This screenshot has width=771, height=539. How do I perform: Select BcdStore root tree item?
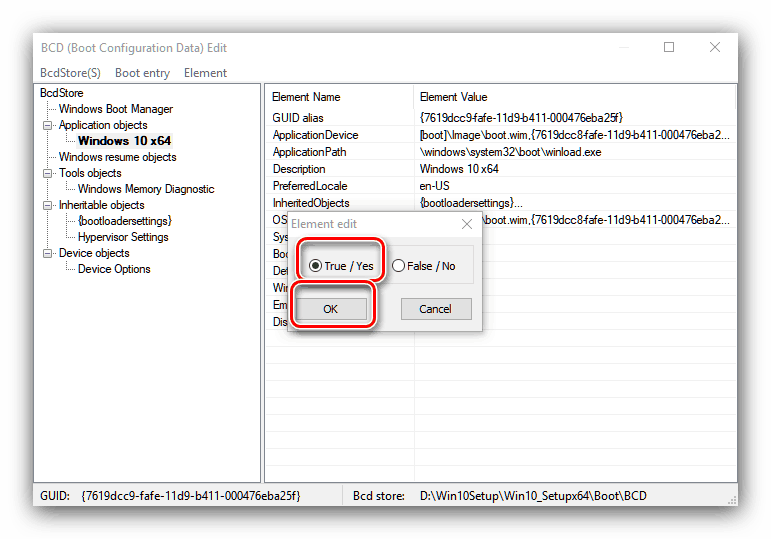61,93
